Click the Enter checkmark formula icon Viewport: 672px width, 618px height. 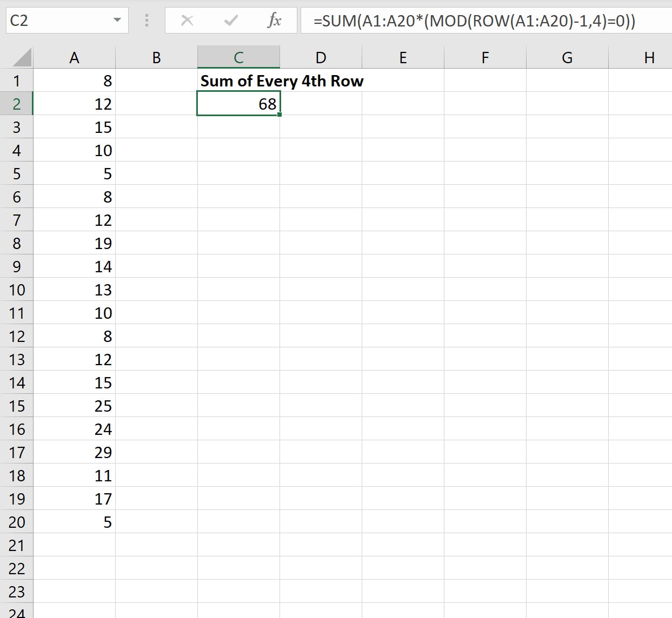pos(231,21)
